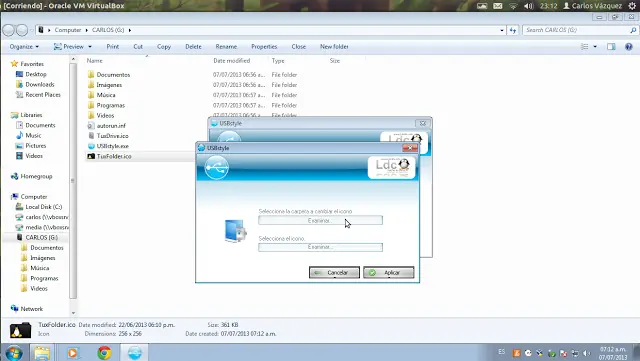Open the Organize menu

[x=24, y=47]
